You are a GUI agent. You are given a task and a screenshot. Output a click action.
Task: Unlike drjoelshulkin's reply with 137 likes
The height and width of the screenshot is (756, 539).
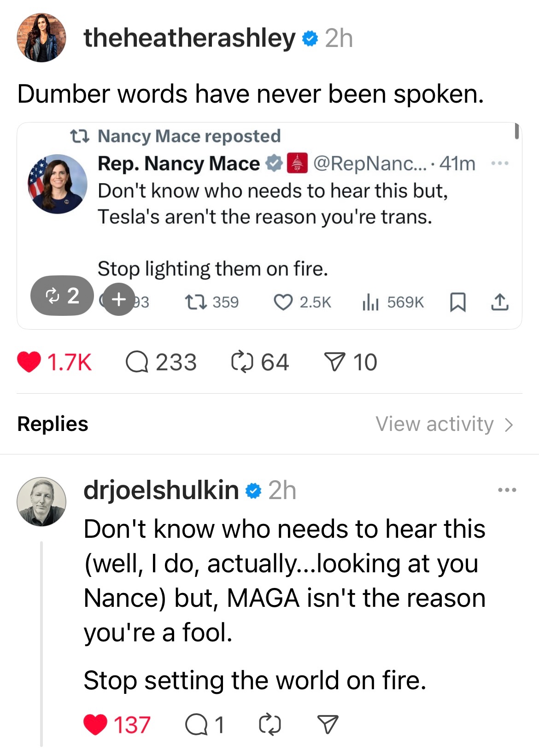(95, 724)
